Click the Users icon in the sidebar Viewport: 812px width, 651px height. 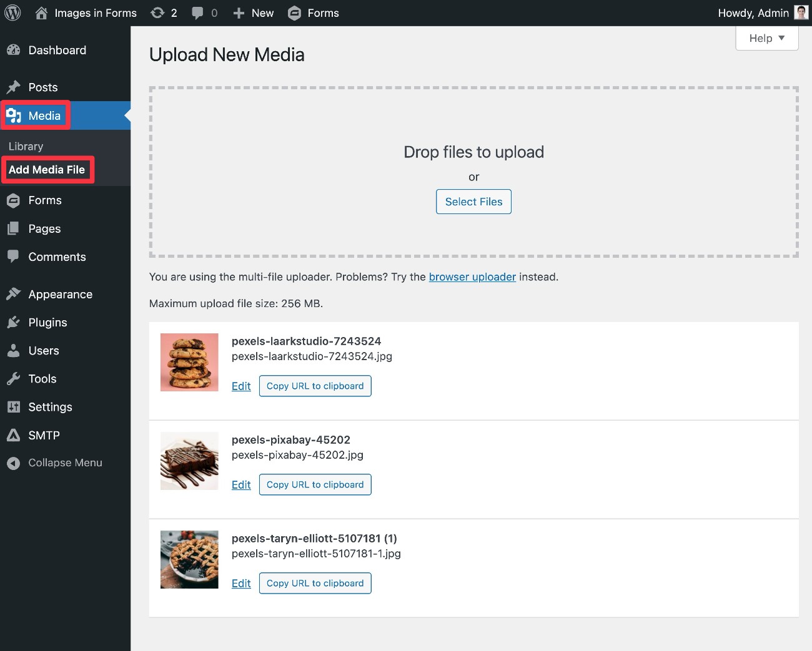tap(14, 350)
